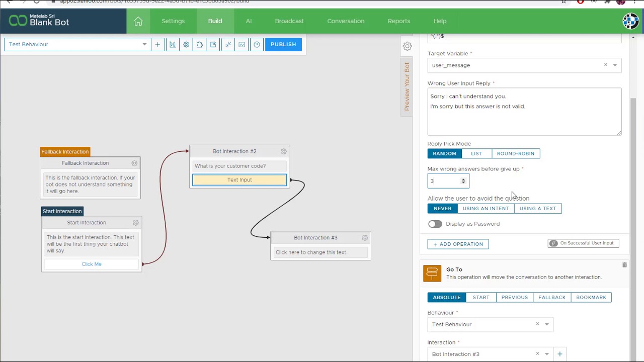Delete the Go To operation trash icon

624,264
